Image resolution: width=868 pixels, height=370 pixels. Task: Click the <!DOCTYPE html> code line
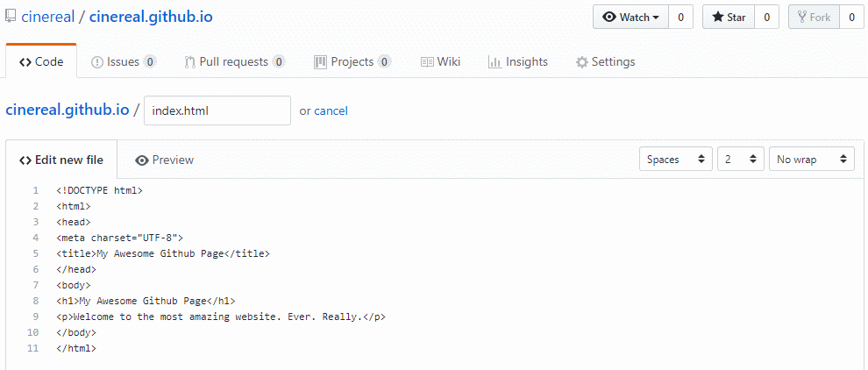pos(99,190)
